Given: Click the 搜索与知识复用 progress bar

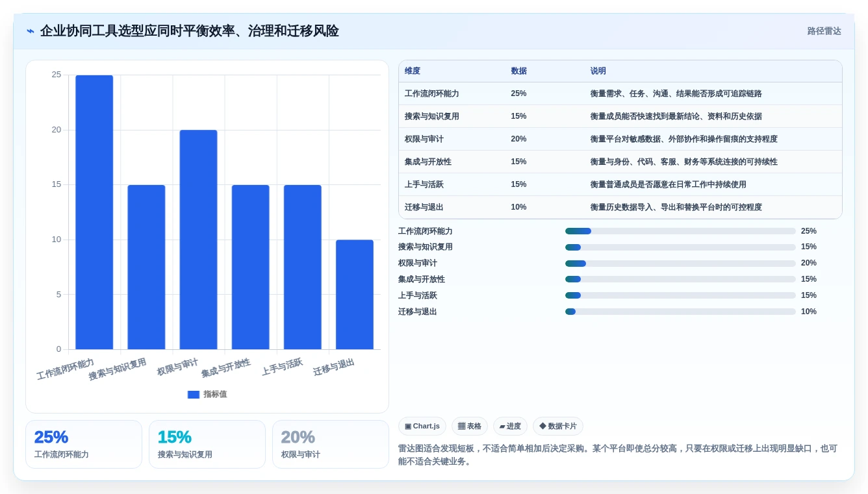Looking at the screenshot, I should pos(680,247).
